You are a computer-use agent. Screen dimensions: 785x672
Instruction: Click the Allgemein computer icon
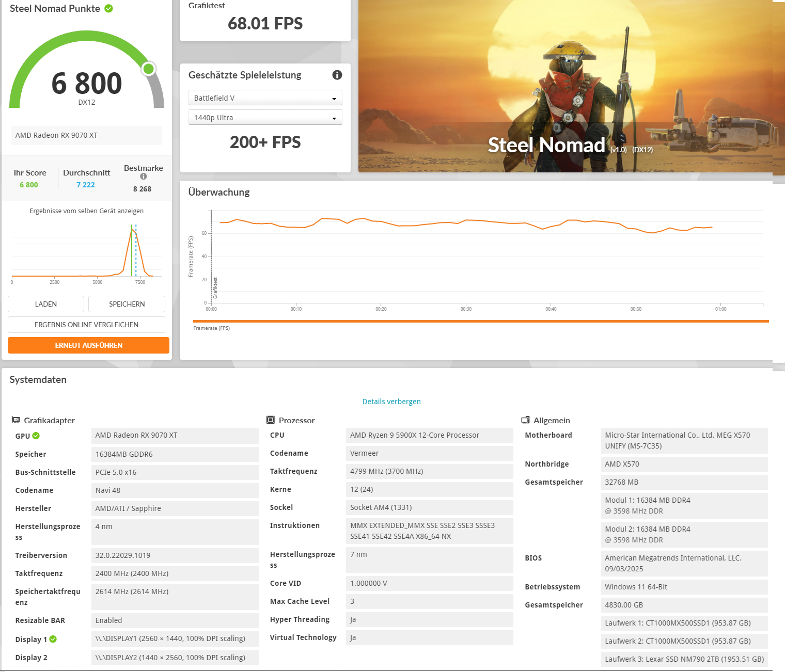tap(526, 420)
